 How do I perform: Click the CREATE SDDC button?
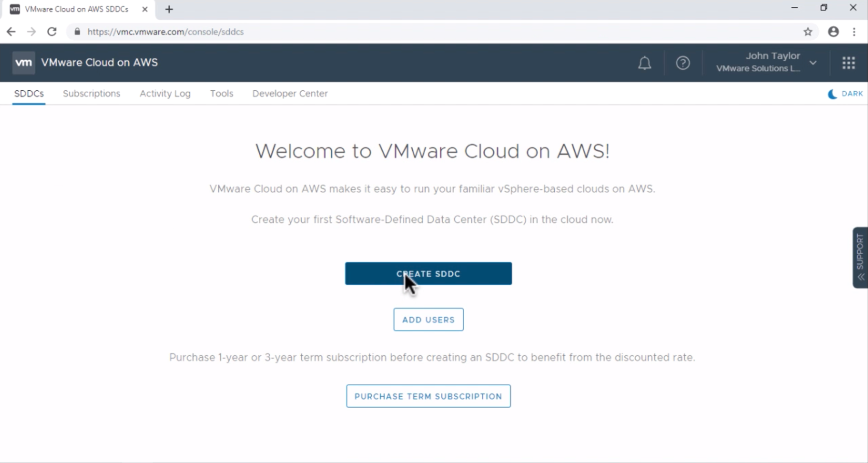[428, 274]
